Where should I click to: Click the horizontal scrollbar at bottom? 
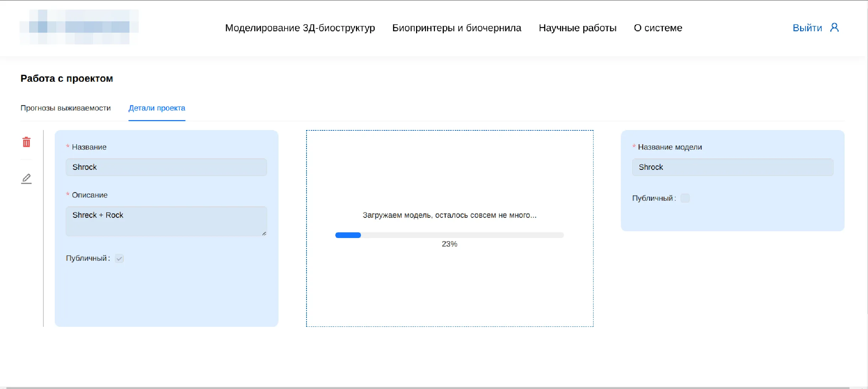[427, 388]
